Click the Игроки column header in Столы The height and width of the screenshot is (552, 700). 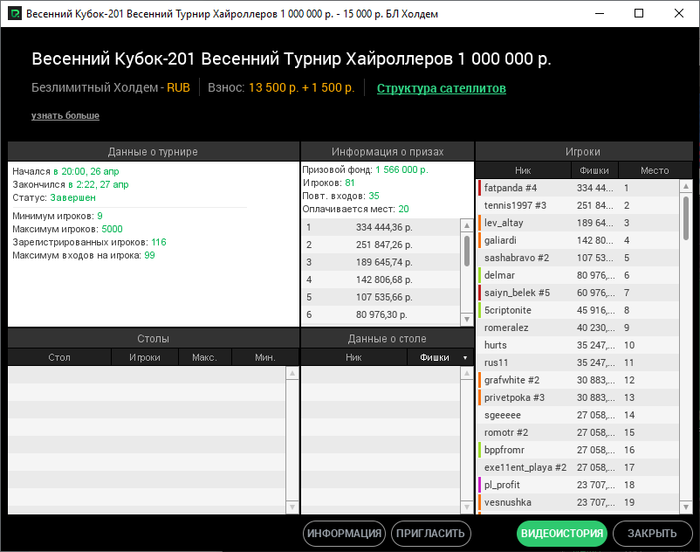point(145,357)
